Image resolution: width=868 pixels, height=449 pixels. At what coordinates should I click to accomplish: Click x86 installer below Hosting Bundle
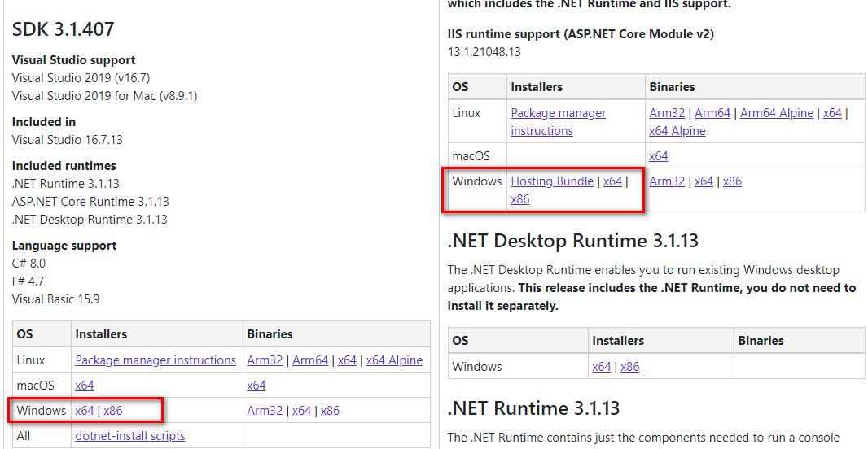pos(519,199)
